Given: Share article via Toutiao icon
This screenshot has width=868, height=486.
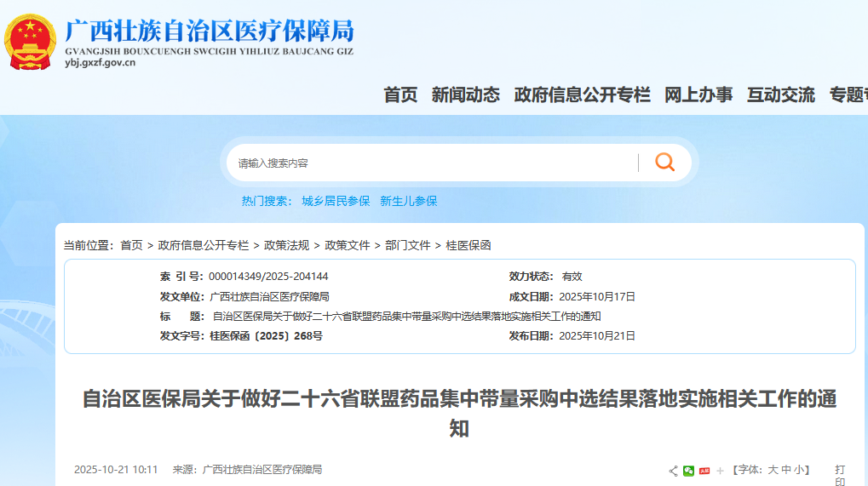Looking at the screenshot, I should [x=704, y=470].
